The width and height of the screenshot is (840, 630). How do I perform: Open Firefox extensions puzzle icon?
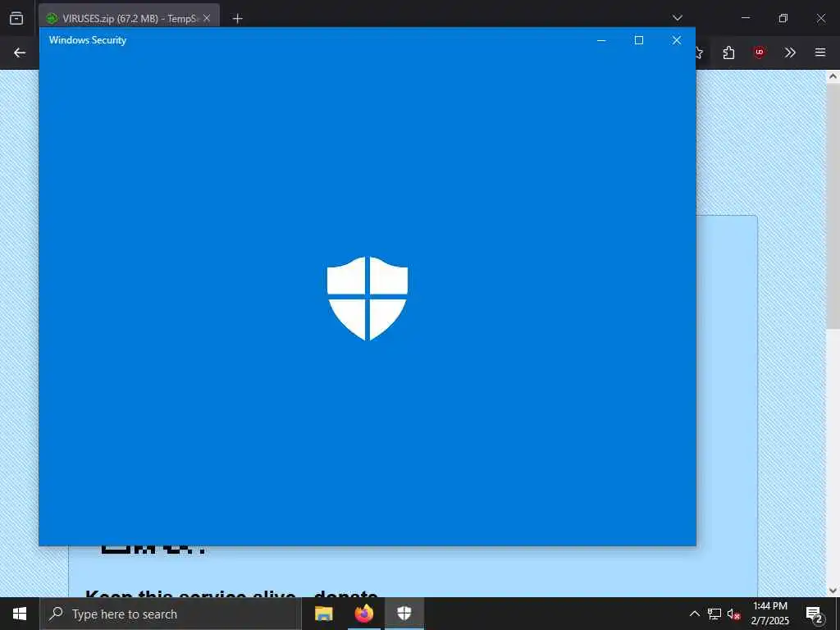click(x=728, y=52)
